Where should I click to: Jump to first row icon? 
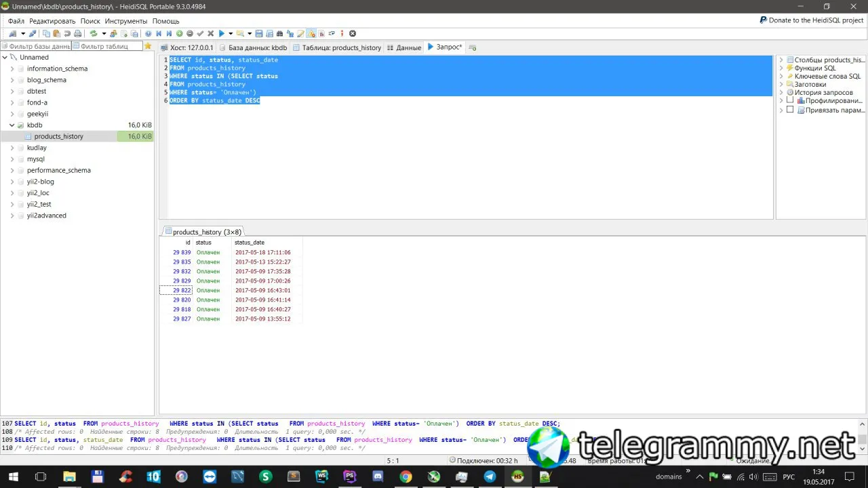click(x=159, y=33)
